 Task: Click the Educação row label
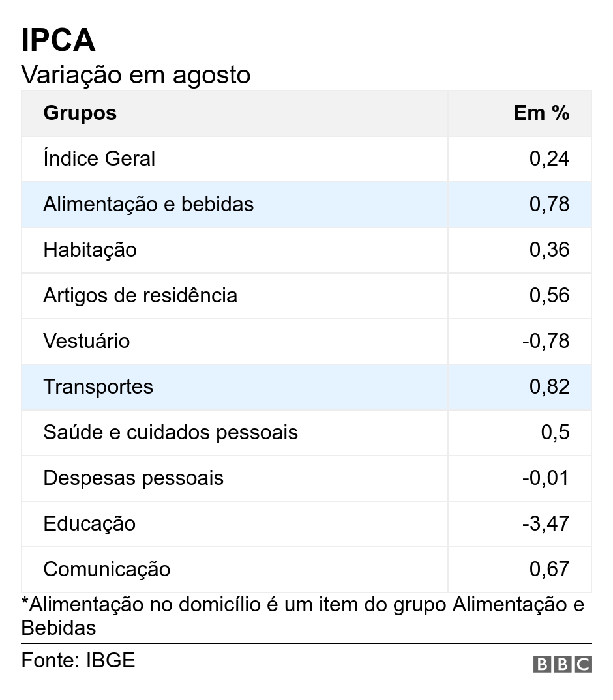coord(89,523)
